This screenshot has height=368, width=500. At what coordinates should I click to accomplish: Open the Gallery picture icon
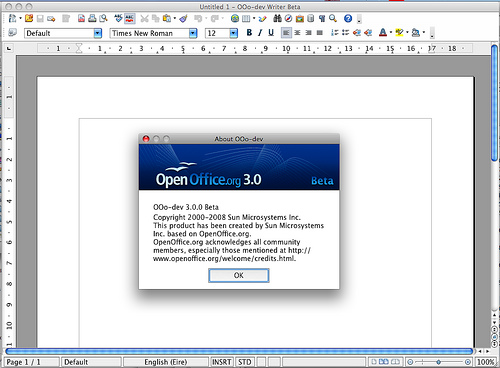[300, 19]
